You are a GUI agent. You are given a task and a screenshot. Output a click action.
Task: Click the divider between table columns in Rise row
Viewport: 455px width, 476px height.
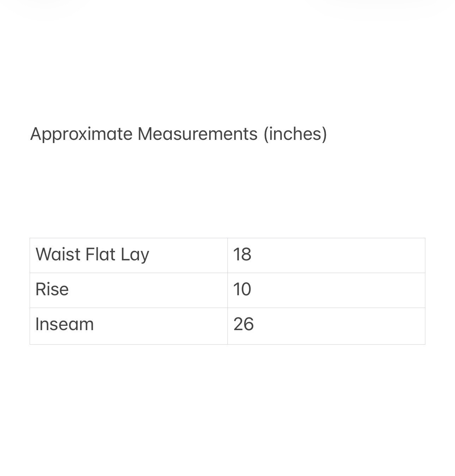click(x=227, y=290)
